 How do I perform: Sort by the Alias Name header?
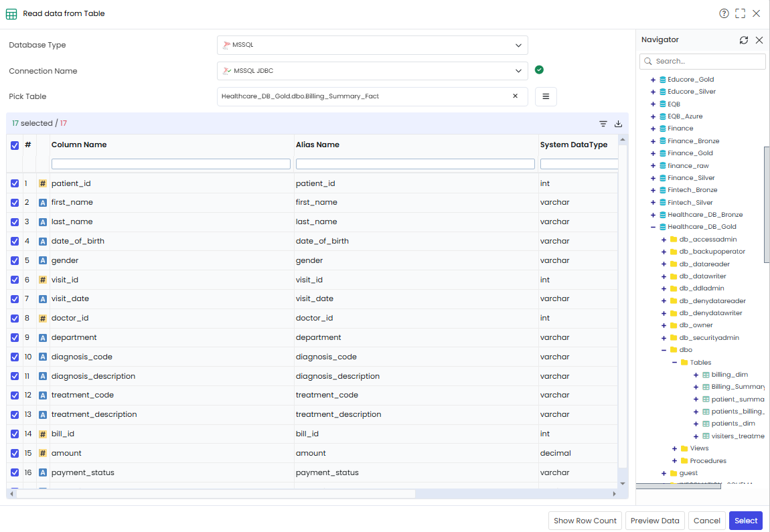click(317, 145)
